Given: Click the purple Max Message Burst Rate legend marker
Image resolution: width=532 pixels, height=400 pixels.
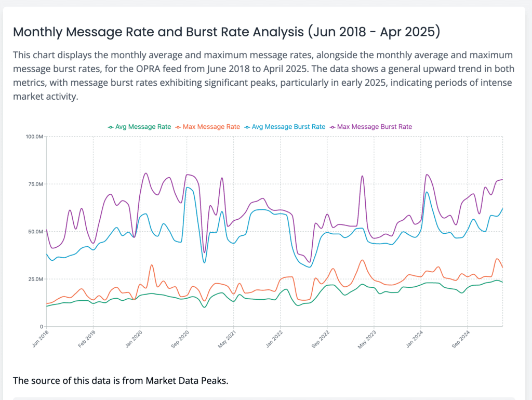Looking at the screenshot, I should point(332,126).
